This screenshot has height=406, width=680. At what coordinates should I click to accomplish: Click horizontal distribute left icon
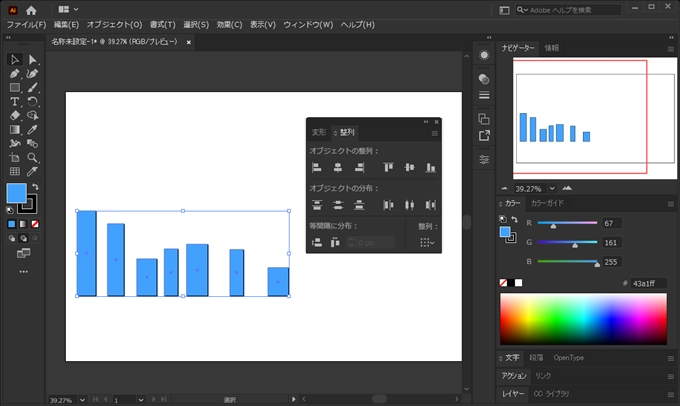tap(388, 205)
